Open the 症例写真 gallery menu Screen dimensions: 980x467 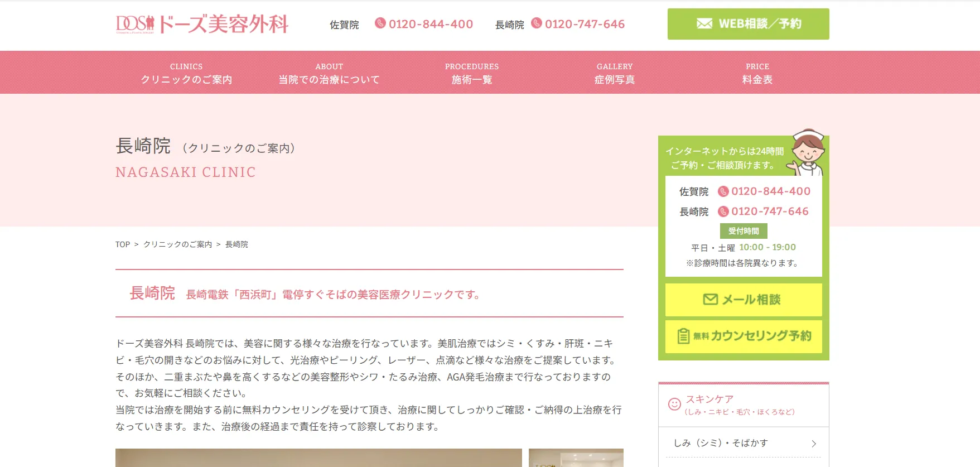click(x=615, y=73)
